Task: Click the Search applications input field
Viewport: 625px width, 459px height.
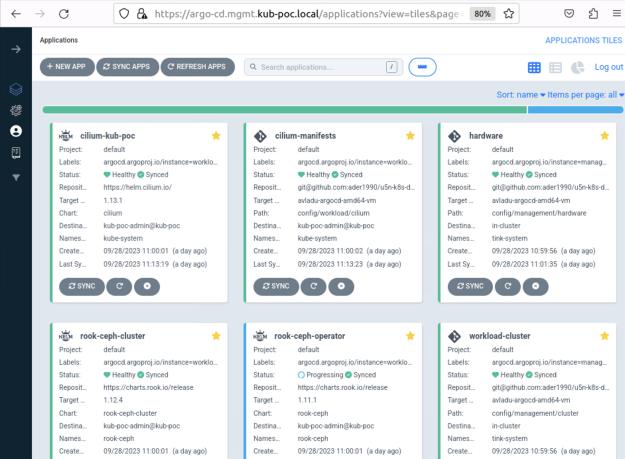Action: 315,67
